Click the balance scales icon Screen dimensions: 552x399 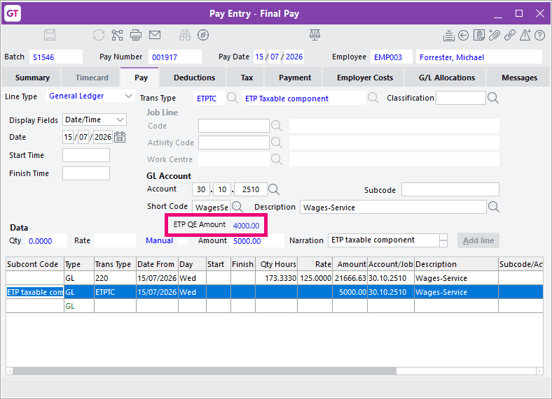click(x=315, y=35)
